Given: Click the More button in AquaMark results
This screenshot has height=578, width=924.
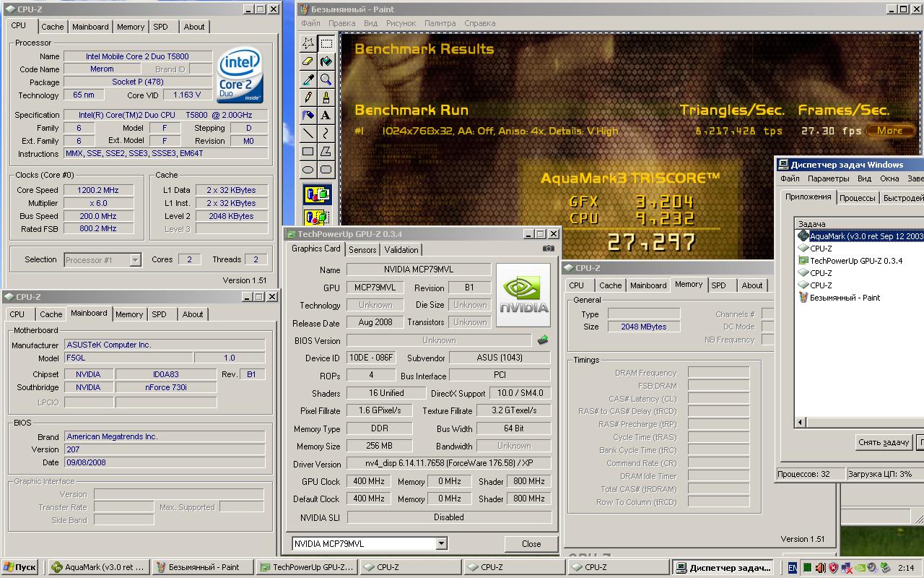Looking at the screenshot, I should click(890, 131).
